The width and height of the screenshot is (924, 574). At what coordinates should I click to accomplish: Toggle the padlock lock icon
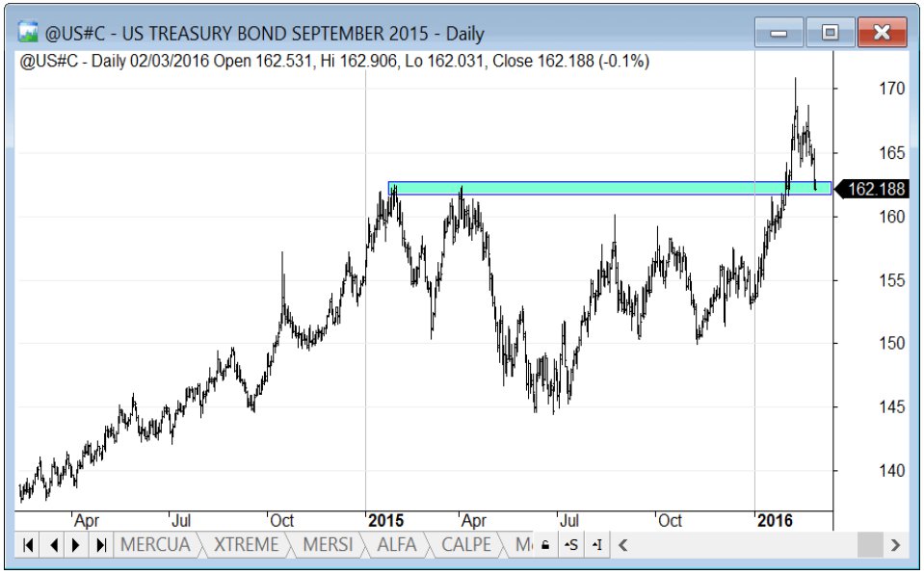545,545
